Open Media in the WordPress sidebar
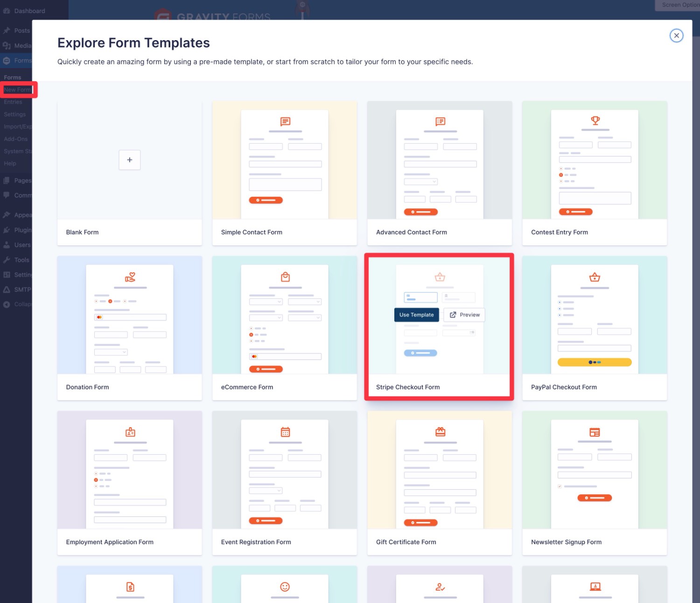The width and height of the screenshot is (700, 603). pos(16,45)
